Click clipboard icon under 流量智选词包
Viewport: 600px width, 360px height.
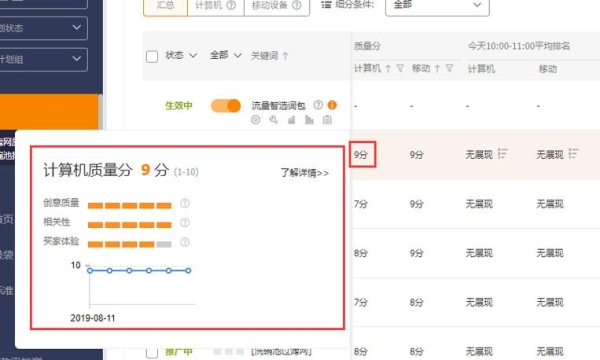[327, 120]
